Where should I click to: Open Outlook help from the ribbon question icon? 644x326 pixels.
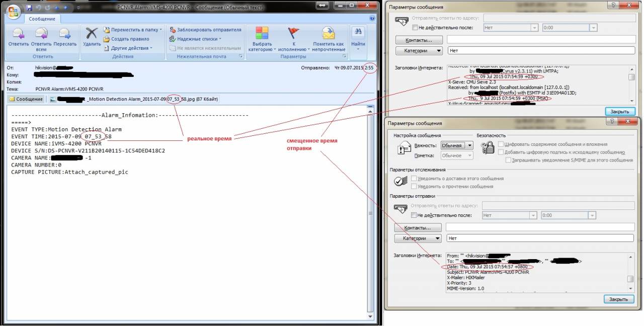(372, 18)
